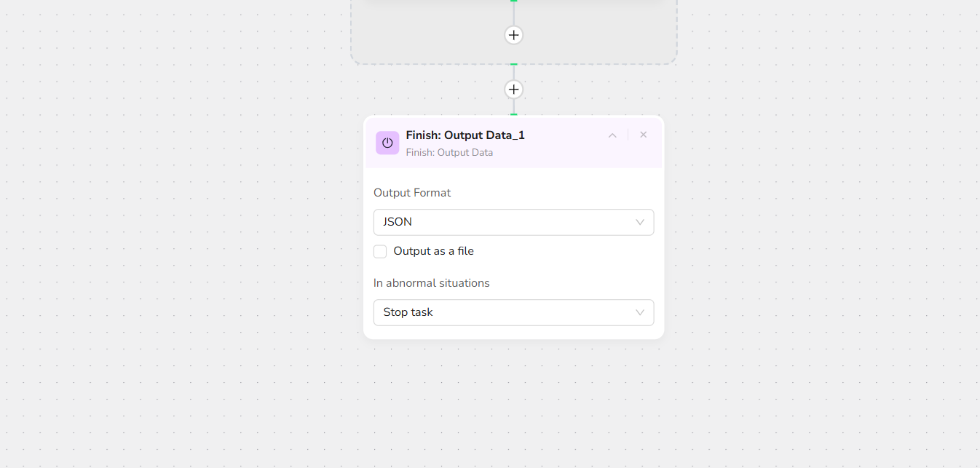Click the chevron arrow in the JSON field
Viewport: 980px width, 468px height.
point(640,222)
